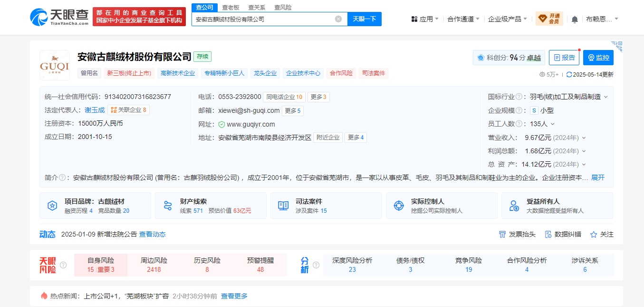This screenshot has height=307, width=644.
Task: Expand company 简介 with 展开 link
Action: coord(598,178)
